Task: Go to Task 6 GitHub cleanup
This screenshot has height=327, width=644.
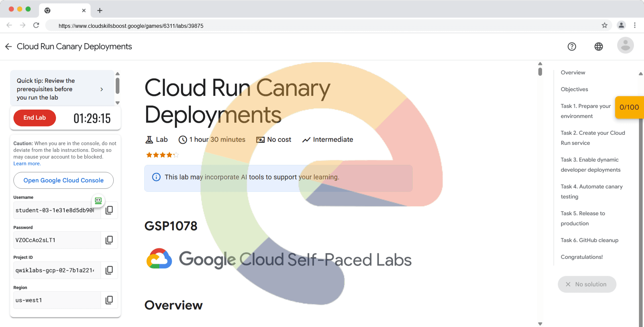Action: [589, 240]
